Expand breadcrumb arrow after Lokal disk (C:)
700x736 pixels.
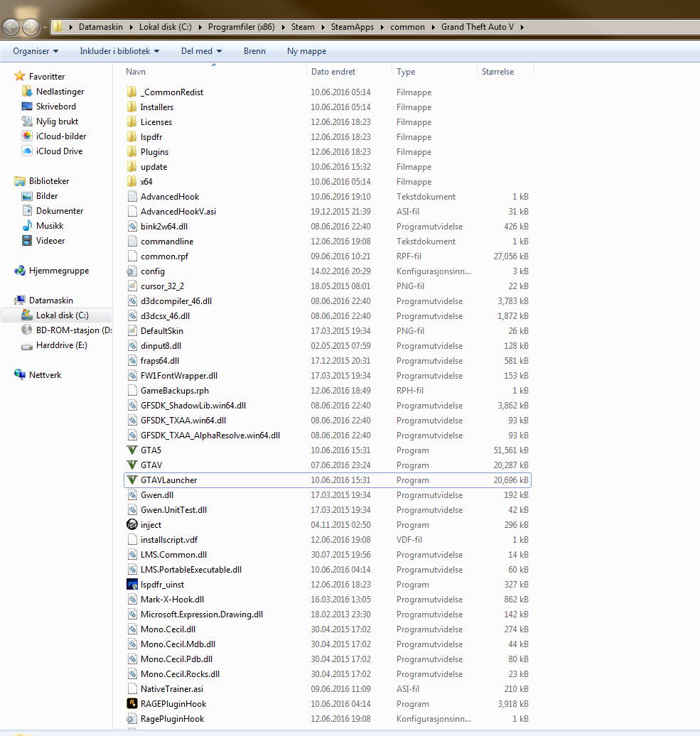200,27
